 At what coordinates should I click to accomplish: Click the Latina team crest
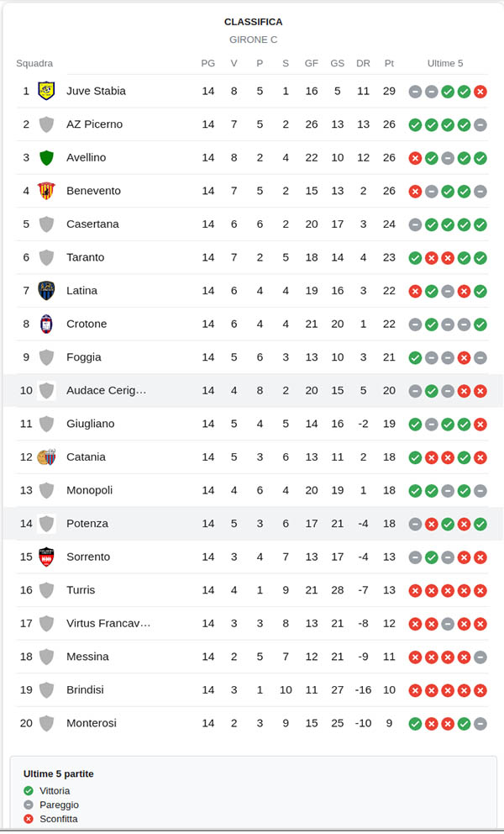coord(46,291)
